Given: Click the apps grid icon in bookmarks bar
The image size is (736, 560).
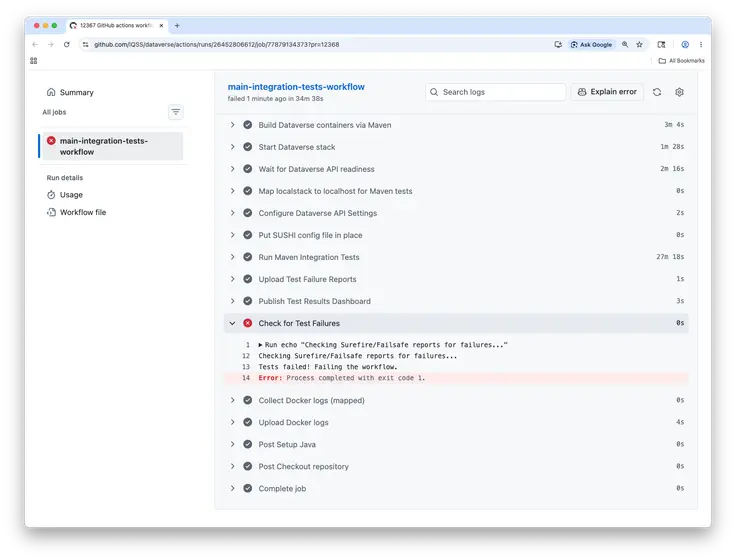Looking at the screenshot, I should point(33,61).
